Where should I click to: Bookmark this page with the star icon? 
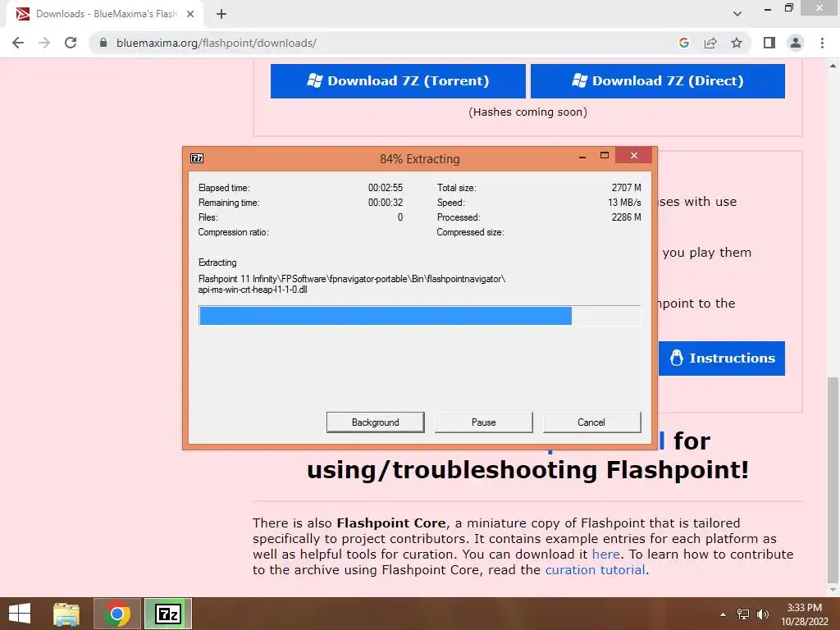(737, 43)
